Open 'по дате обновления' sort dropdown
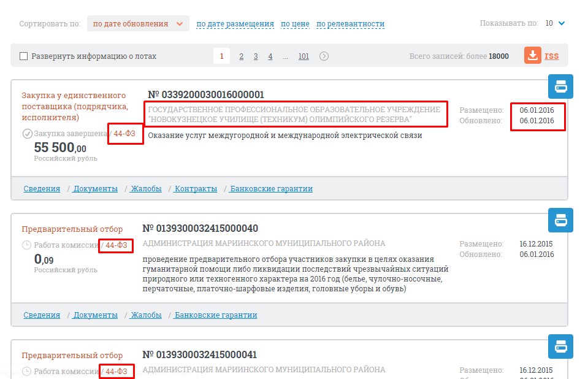The width and height of the screenshot is (588, 379). [138, 24]
